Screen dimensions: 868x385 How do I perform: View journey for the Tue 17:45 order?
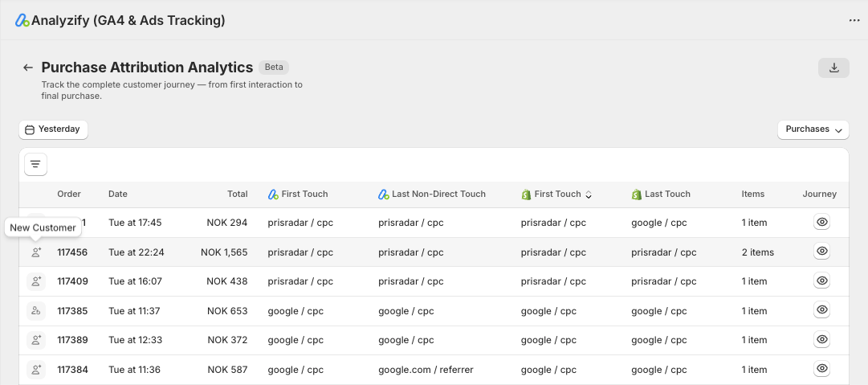[x=822, y=223]
